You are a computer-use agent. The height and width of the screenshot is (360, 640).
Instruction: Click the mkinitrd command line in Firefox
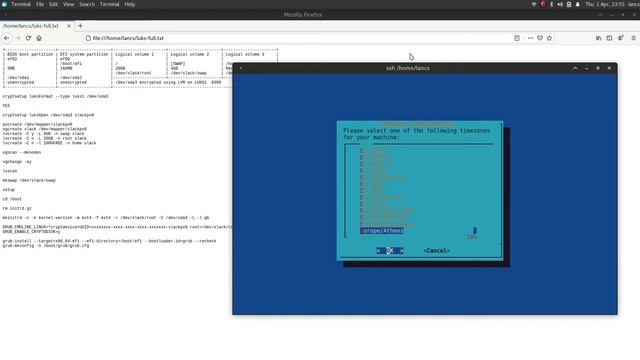[x=106, y=218]
